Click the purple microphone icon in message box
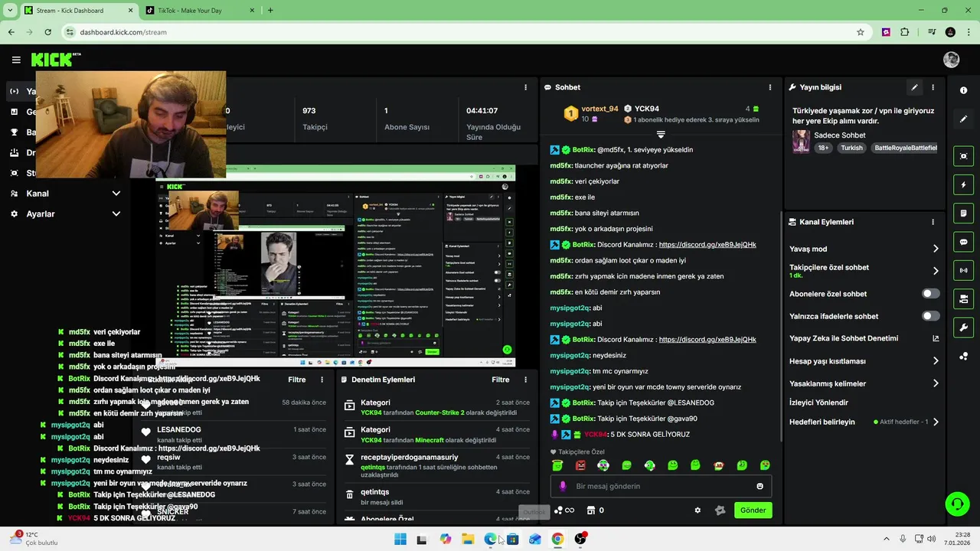Image resolution: width=980 pixels, height=551 pixels. [563, 486]
